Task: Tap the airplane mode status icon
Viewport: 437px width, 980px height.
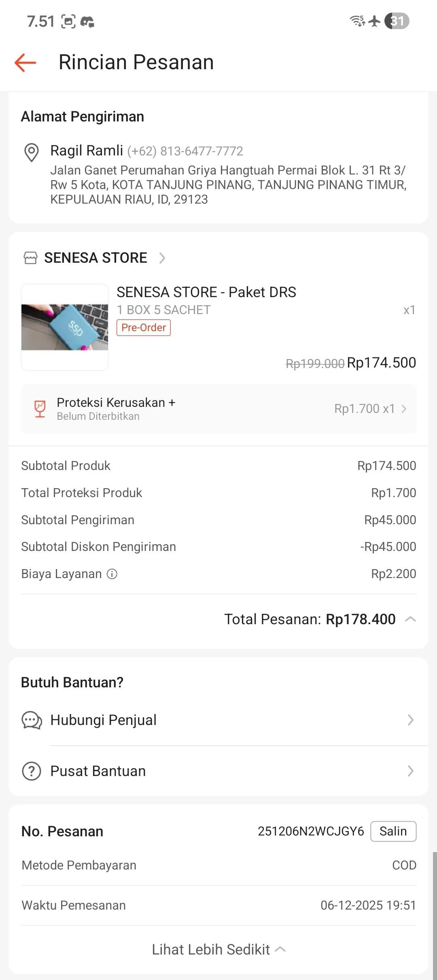Action: click(x=375, y=21)
